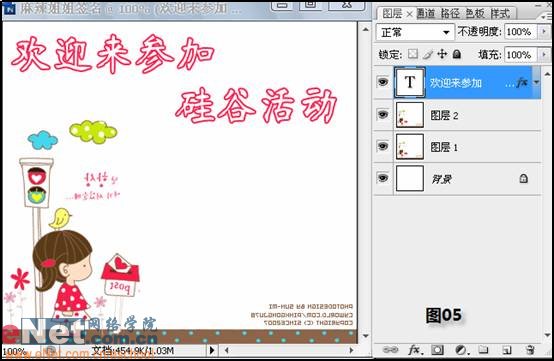Hide the 背景 layer
554x361 pixels.
383,178
